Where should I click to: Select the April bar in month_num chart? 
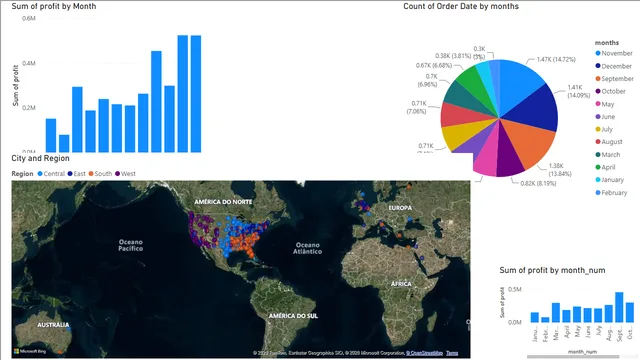pos(567,316)
